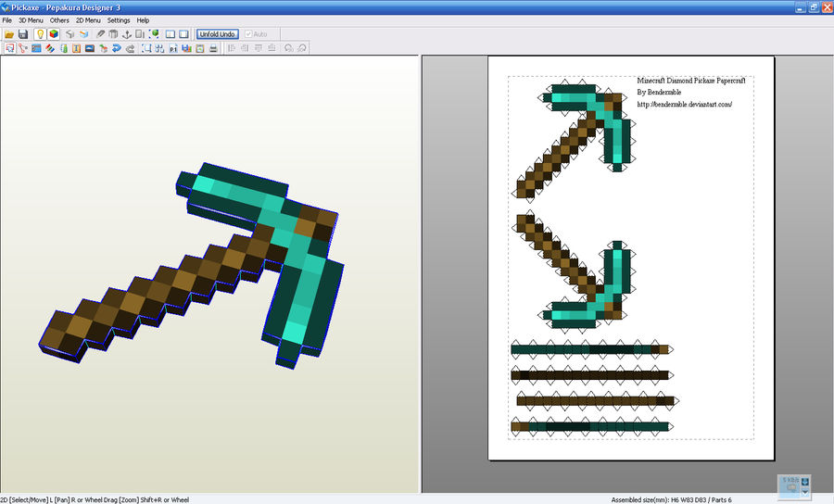Click the printer icon
This screenshot has height=504, width=834.
pos(213,48)
